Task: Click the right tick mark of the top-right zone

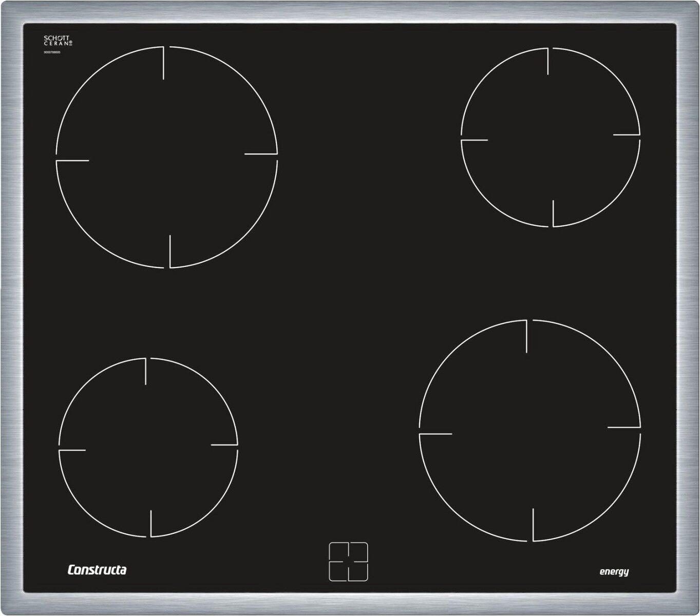Action: click(626, 135)
